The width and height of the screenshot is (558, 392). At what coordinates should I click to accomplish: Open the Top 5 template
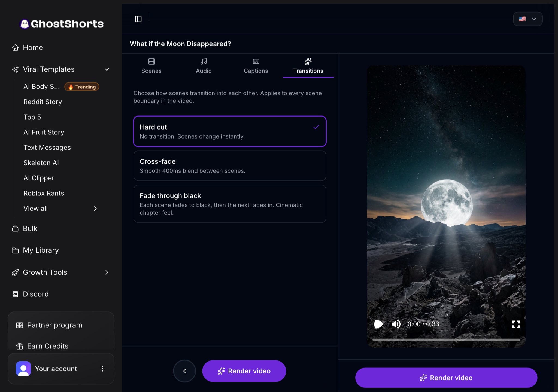pos(32,117)
